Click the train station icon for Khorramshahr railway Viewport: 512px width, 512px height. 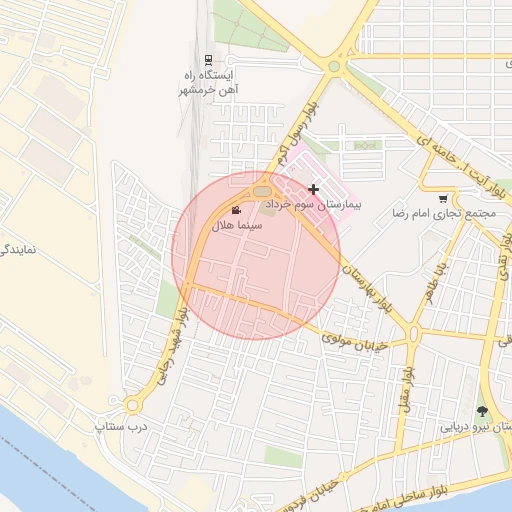pyautogui.click(x=209, y=60)
